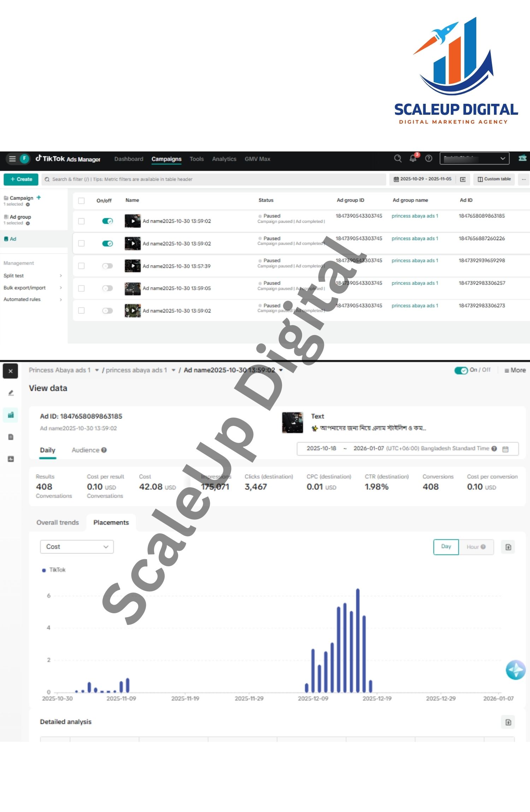530x812 pixels.
Task: Open the Cost metric dropdown
Action: click(77, 547)
